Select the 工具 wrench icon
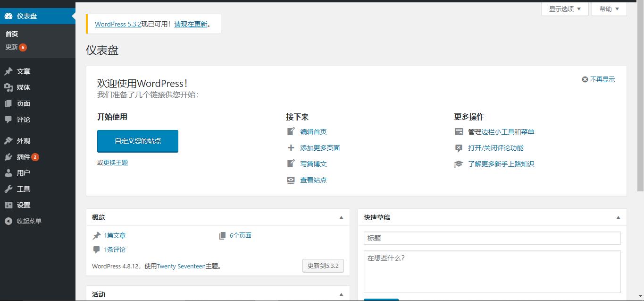Viewport: 644px width, 301px height. (9, 189)
